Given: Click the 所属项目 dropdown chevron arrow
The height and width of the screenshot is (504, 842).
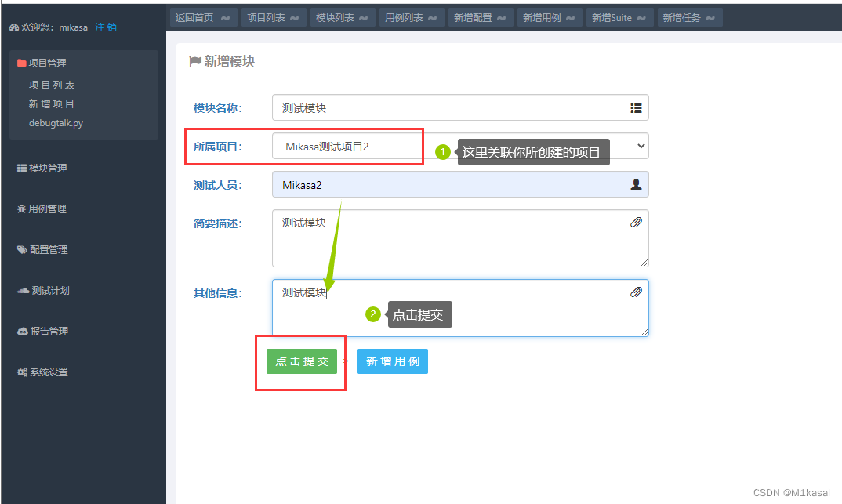Looking at the screenshot, I should pyautogui.click(x=641, y=146).
